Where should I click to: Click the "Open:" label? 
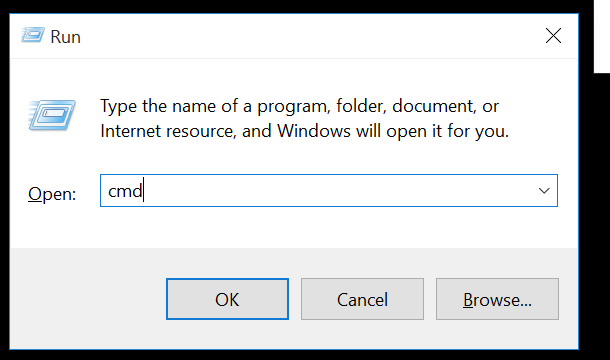click(x=52, y=193)
